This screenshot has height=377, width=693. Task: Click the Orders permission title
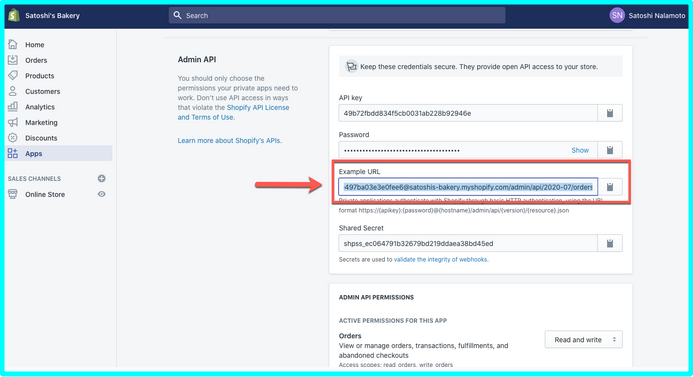click(350, 336)
